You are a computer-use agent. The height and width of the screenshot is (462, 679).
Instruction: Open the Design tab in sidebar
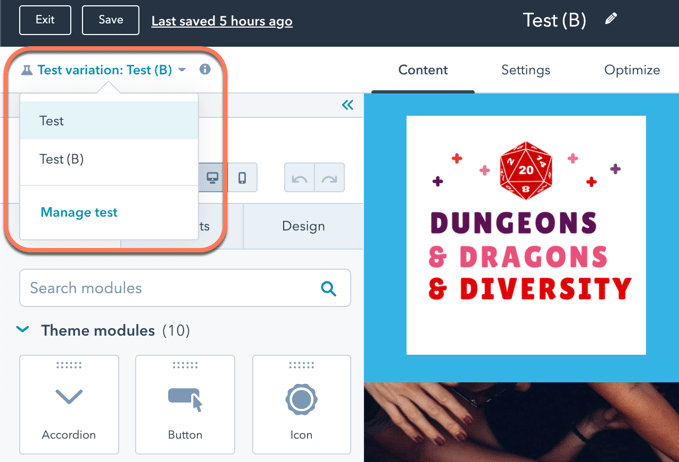tap(303, 226)
